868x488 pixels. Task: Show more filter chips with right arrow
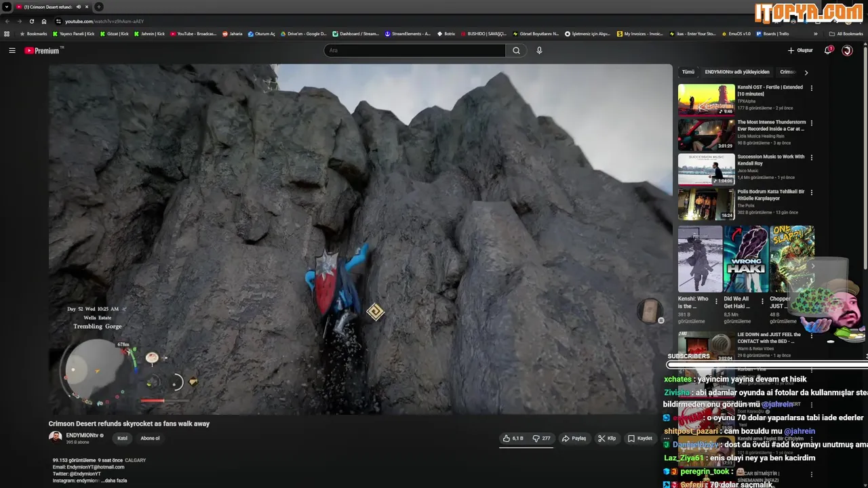coord(806,72)
